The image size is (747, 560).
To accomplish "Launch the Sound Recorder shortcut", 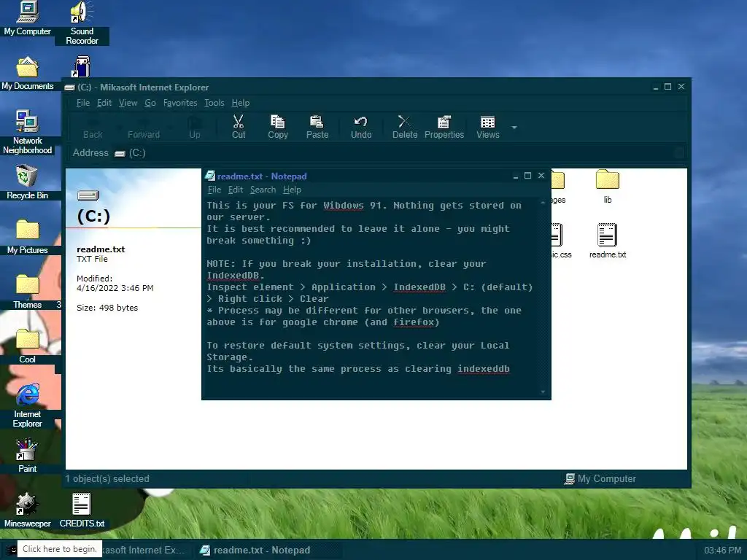I will 82,23.
